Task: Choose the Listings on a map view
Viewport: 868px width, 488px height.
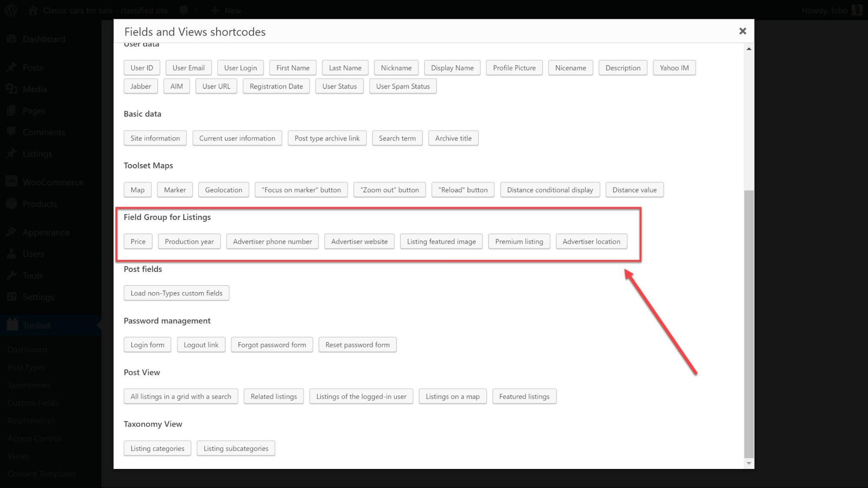Action: coord(452,396)
